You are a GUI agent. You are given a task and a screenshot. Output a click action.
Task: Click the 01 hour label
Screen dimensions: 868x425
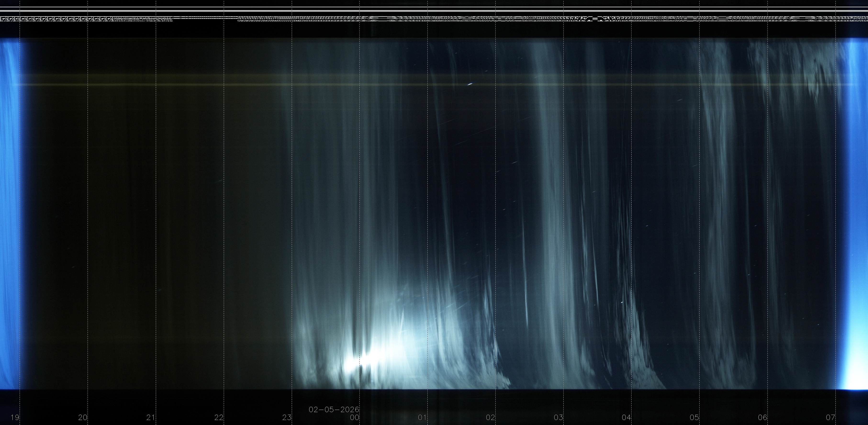pyautogui.click(x=423, y=418)
